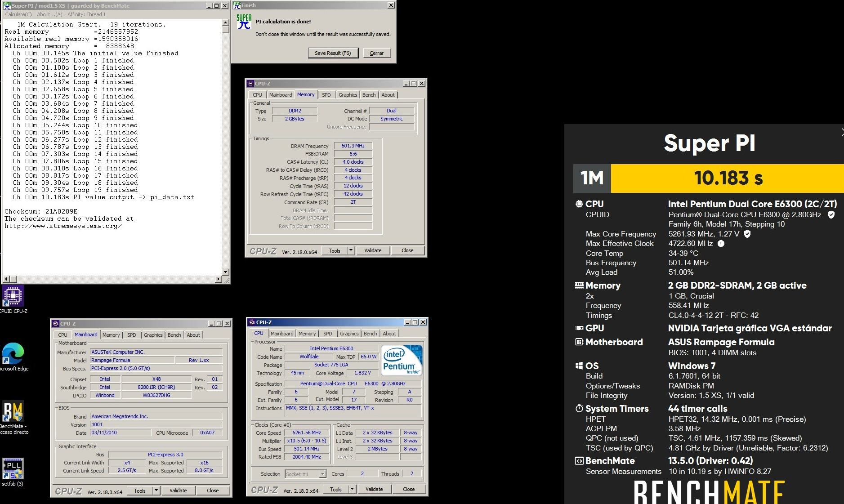
Task: Select the Microsoft Edge desktop shortcut
Action: [13, 357]
